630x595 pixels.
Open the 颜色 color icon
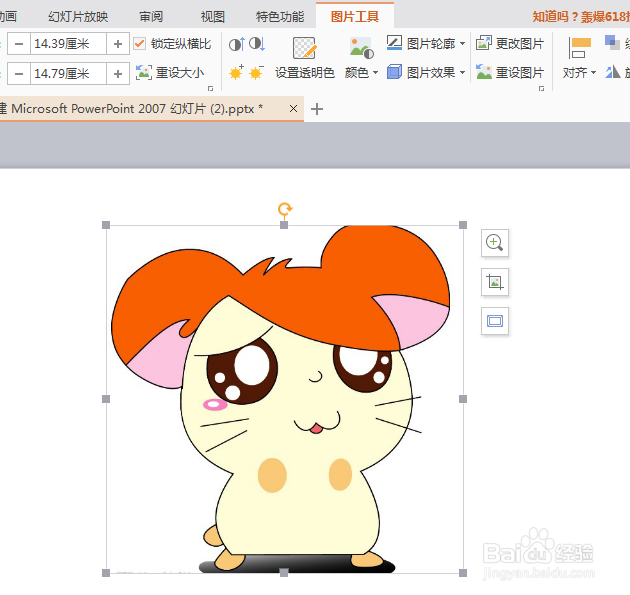pyautogui.click(x=361, y=48)
